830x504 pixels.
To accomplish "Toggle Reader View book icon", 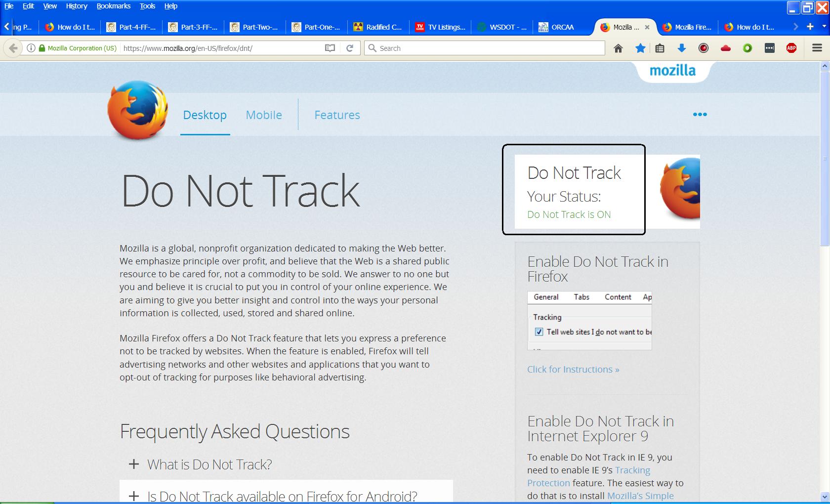I will pos(330,48).
